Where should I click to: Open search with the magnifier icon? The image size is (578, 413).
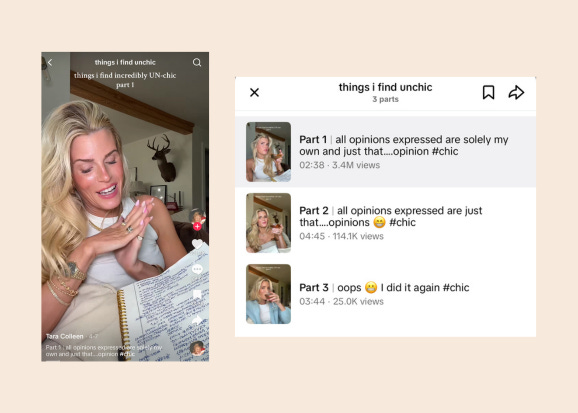[197, 62]
